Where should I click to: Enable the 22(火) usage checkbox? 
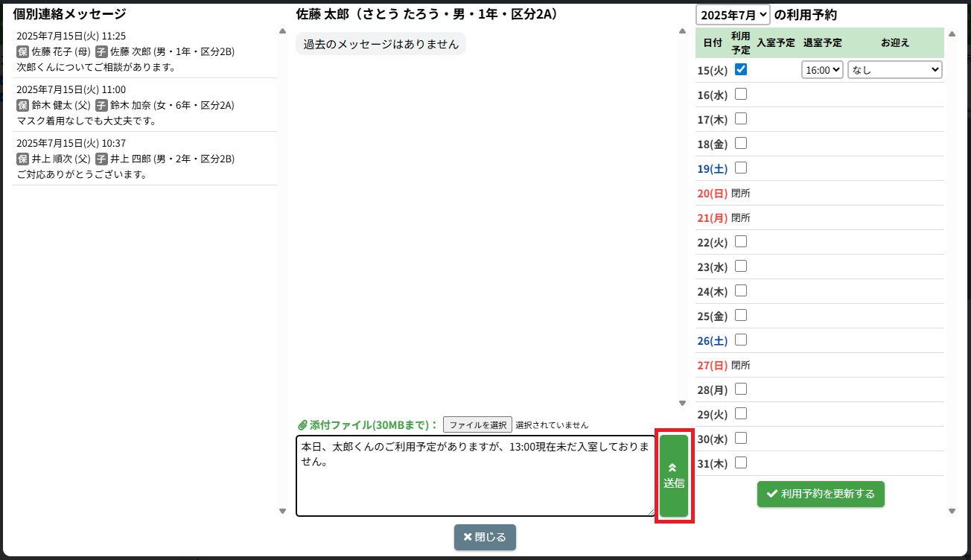[741, 241]
